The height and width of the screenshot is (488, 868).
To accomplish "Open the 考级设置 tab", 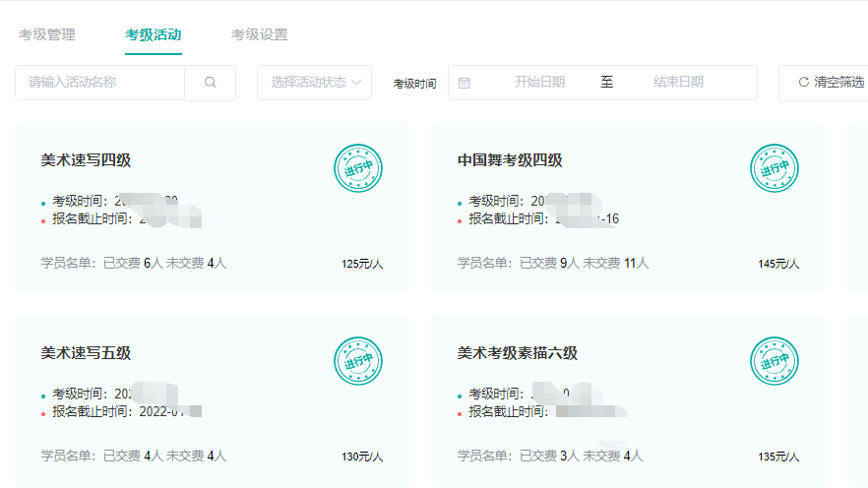I will coord(259,35).
